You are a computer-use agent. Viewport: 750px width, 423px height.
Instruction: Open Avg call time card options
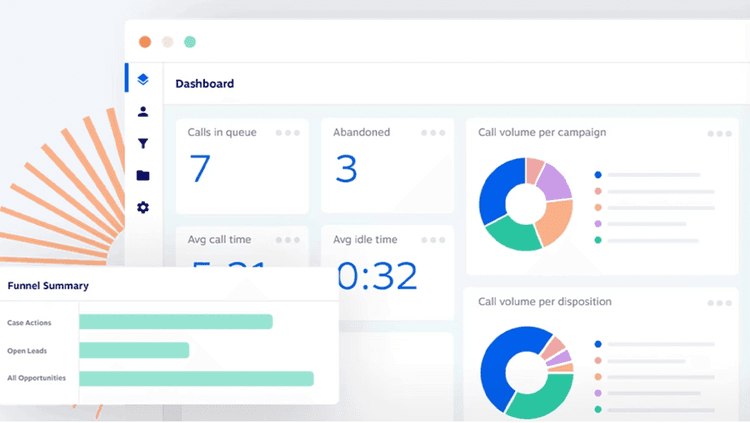pyautogui.click(x=287, y=240)
